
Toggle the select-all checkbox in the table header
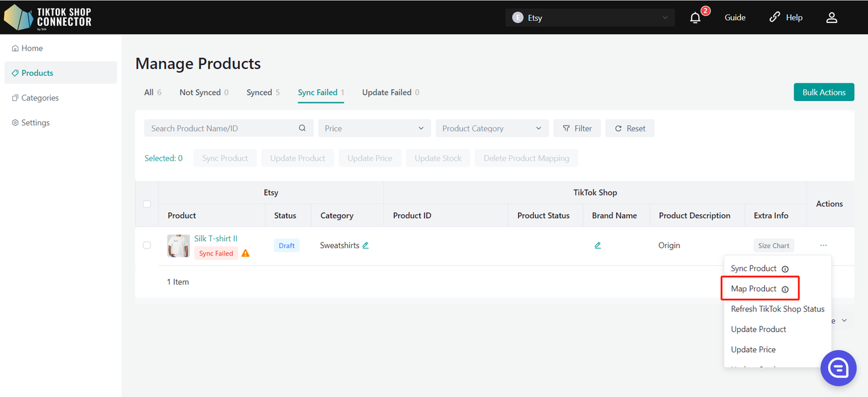point(146,204)
